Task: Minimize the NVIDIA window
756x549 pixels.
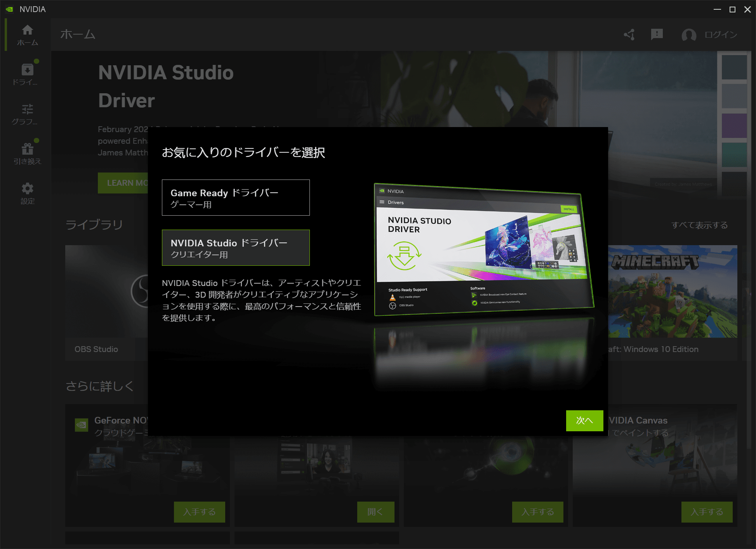Action: point(717,9)
